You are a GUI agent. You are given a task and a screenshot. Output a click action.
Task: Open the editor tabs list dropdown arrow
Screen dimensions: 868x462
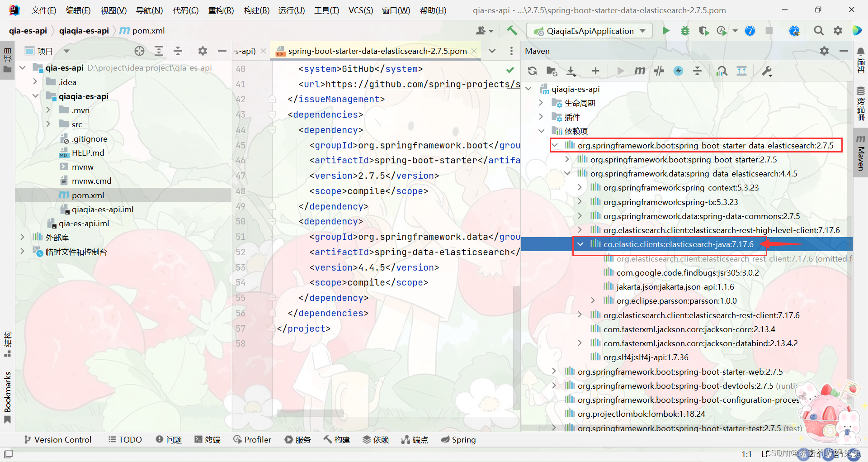coord(492,51)
